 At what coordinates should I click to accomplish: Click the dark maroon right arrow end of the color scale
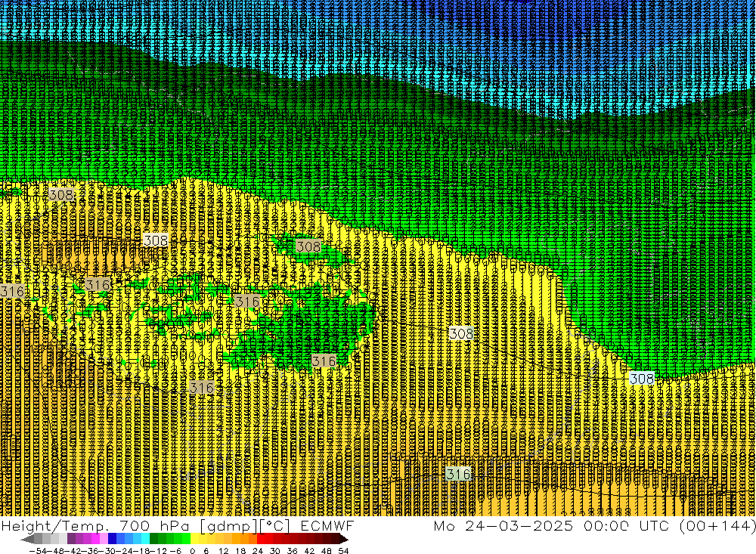[x=344, y=539]
